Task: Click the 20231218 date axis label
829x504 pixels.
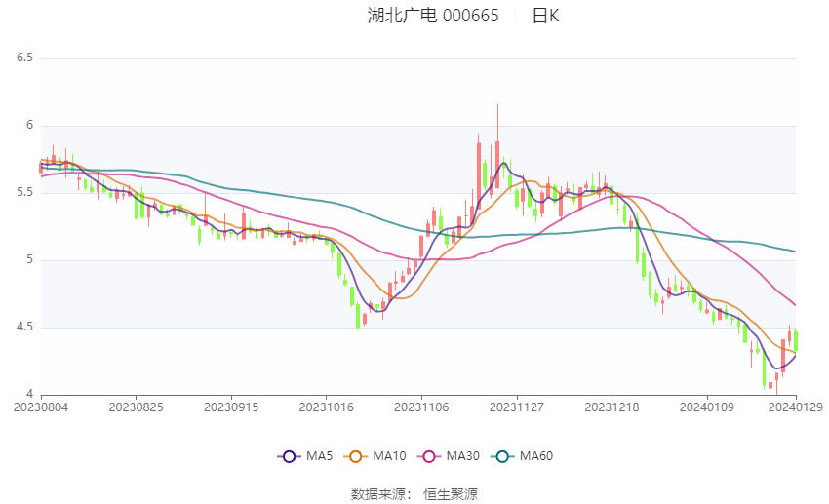Action: 612,407
